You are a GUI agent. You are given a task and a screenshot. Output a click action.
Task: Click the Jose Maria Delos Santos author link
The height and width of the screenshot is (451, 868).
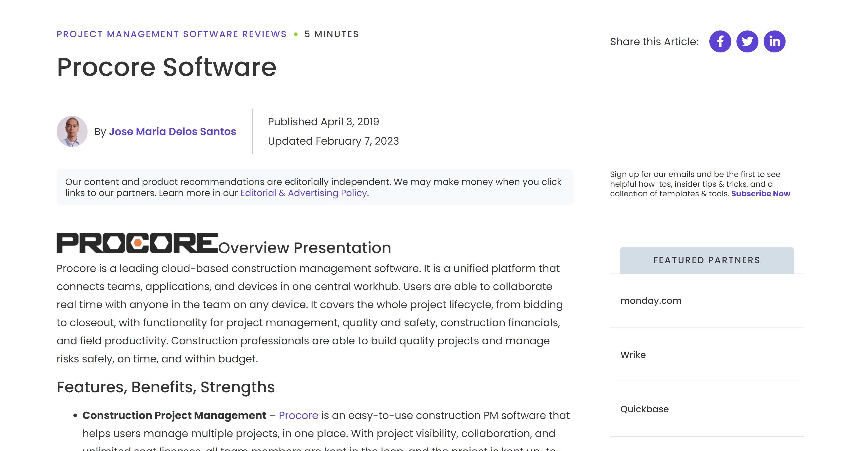click(x=172, y=131)
